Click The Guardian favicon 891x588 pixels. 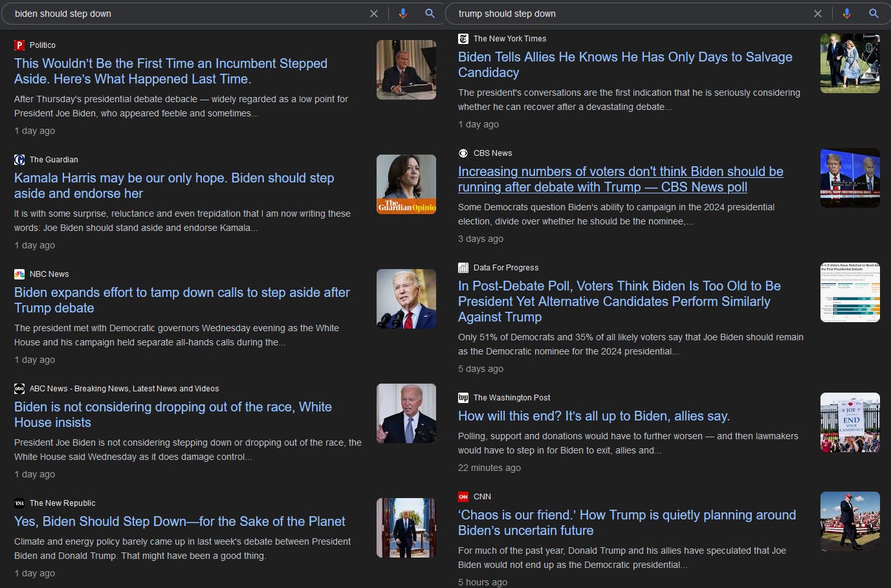click(x=19, y=160)
